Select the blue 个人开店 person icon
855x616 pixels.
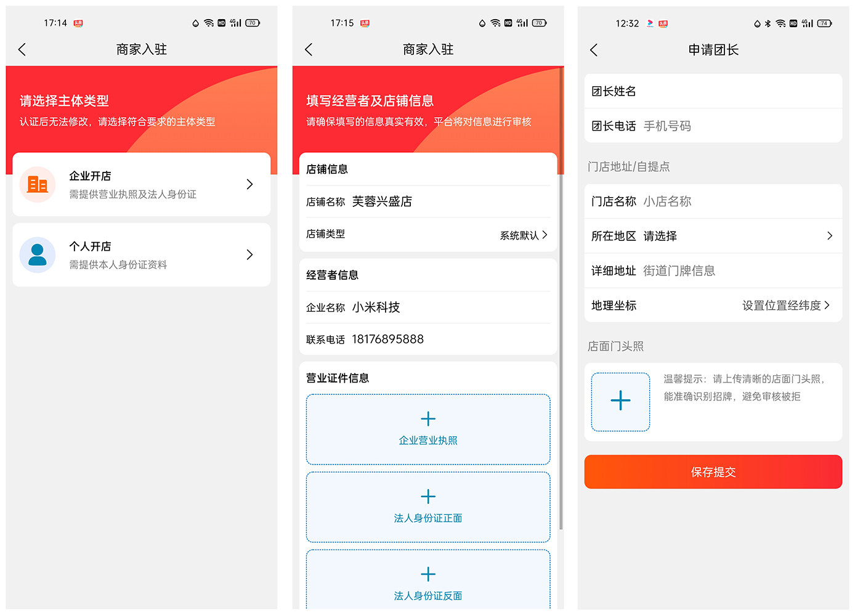coord(38,254)
